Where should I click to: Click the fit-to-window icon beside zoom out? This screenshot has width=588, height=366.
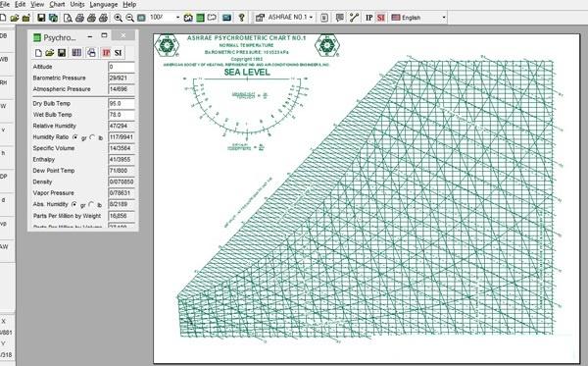(141, 18)
